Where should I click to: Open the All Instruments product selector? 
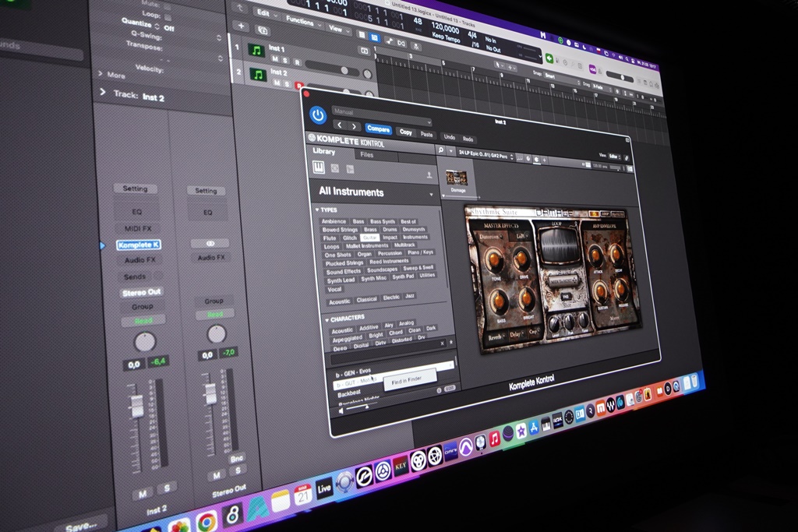click(x=376, y=192)
